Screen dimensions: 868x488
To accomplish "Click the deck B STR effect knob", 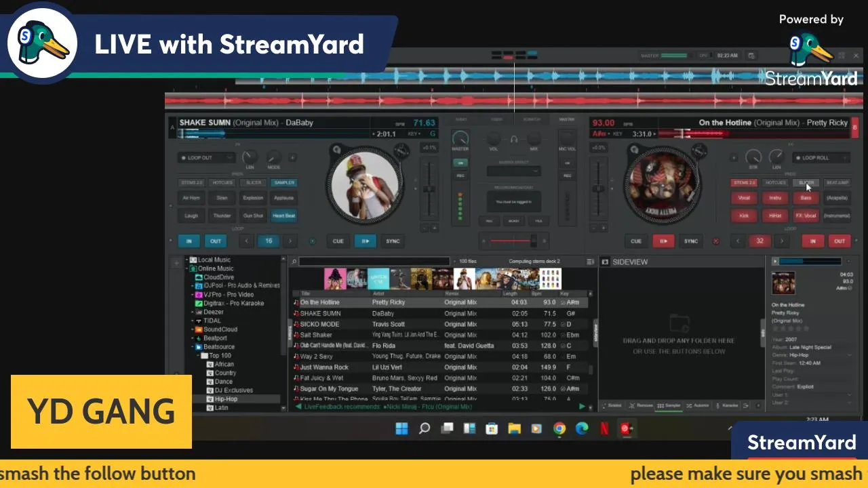I will tap(753, 157).
